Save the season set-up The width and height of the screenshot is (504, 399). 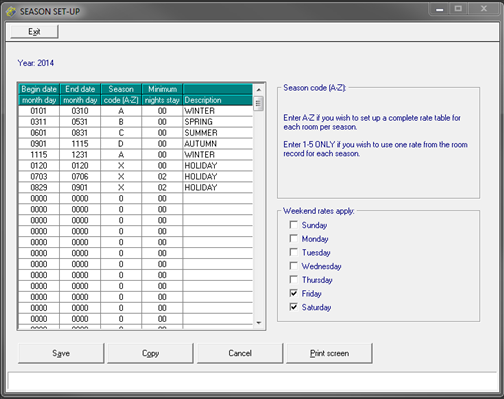61,353
